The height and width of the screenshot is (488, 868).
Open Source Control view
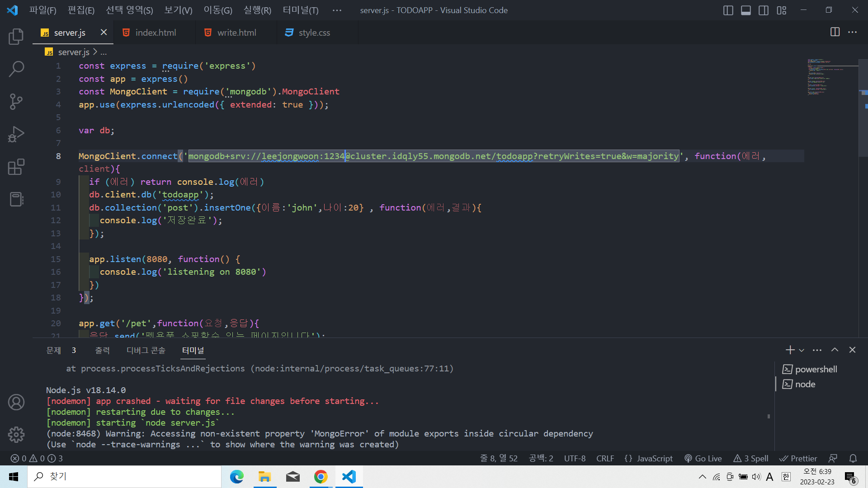(x=16, y=102)
